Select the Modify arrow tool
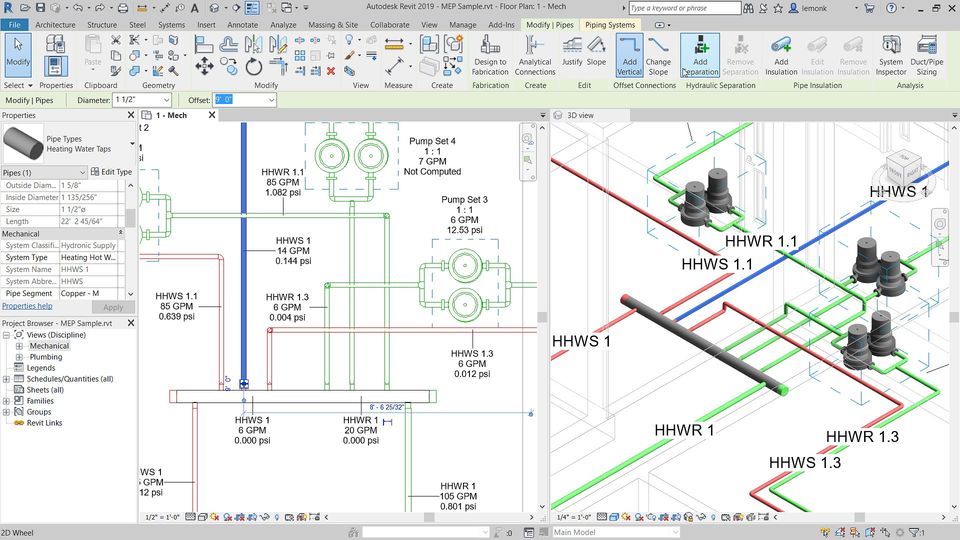960x540 pixels. tap(18, 53)
